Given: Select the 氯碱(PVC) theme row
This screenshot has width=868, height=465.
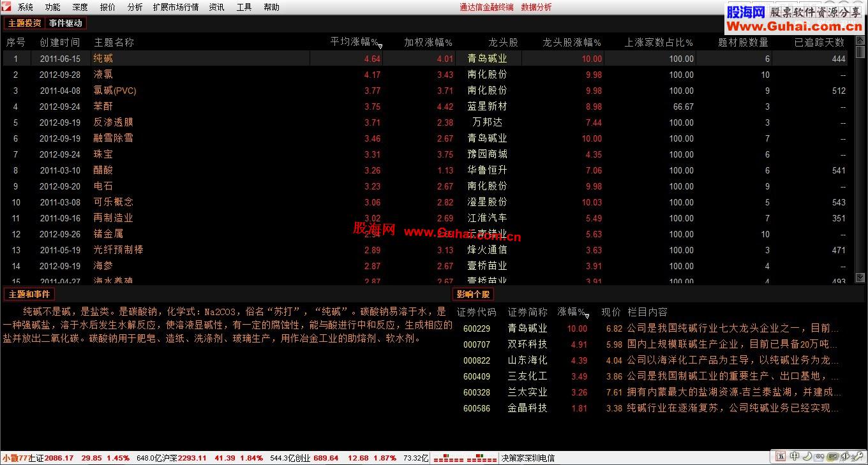Looking at the screenshot, I should coord(425,90).
